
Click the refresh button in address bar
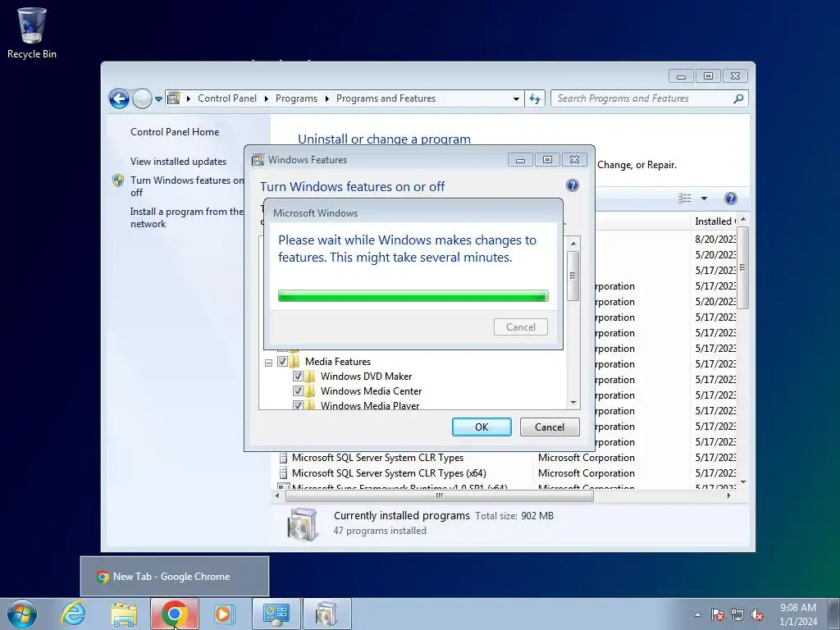coord(535,98)
